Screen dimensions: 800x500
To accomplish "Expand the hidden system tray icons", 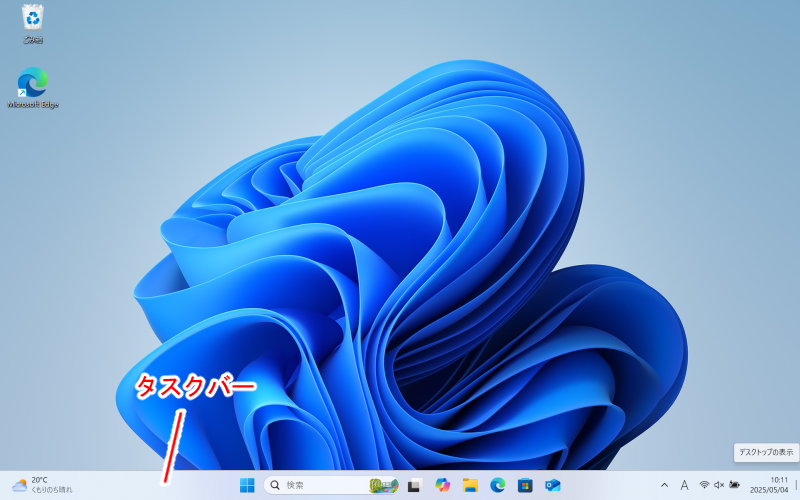I will 664,485.
